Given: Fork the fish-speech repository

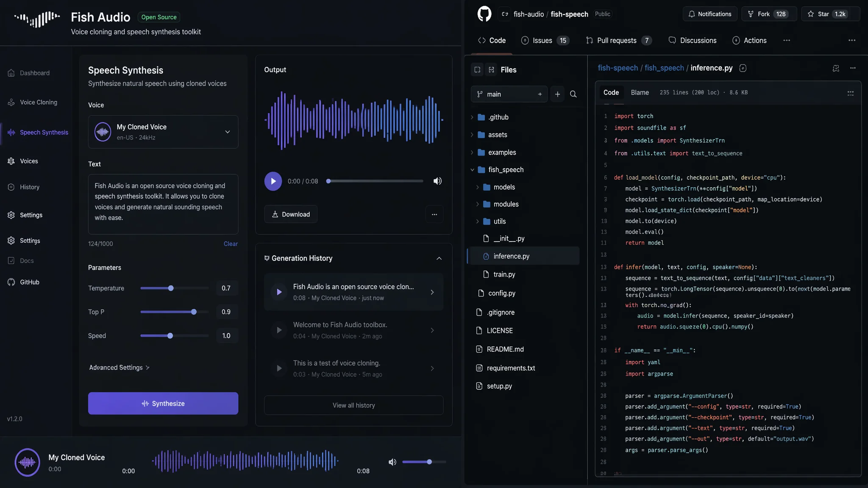Looking at the screenshot, I should (x=769, y=14).
